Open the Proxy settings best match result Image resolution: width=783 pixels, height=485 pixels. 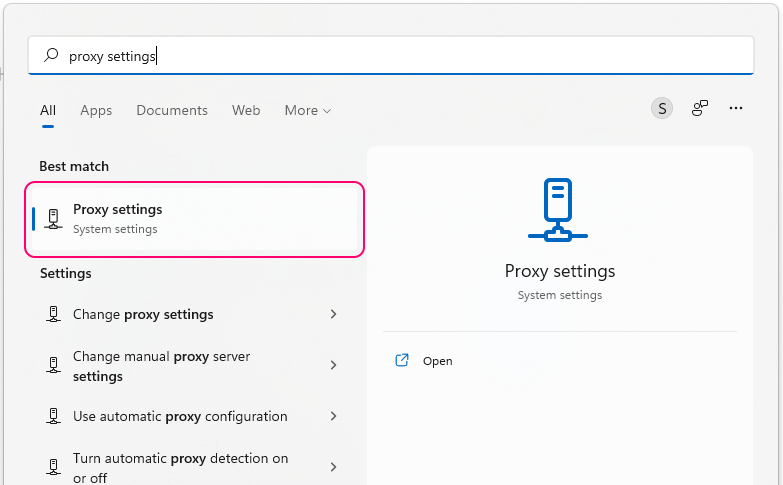(195, 218)
